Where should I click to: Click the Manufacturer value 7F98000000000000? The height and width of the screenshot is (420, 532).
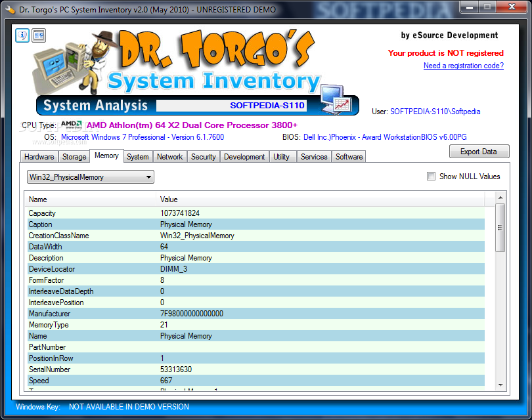192,314
